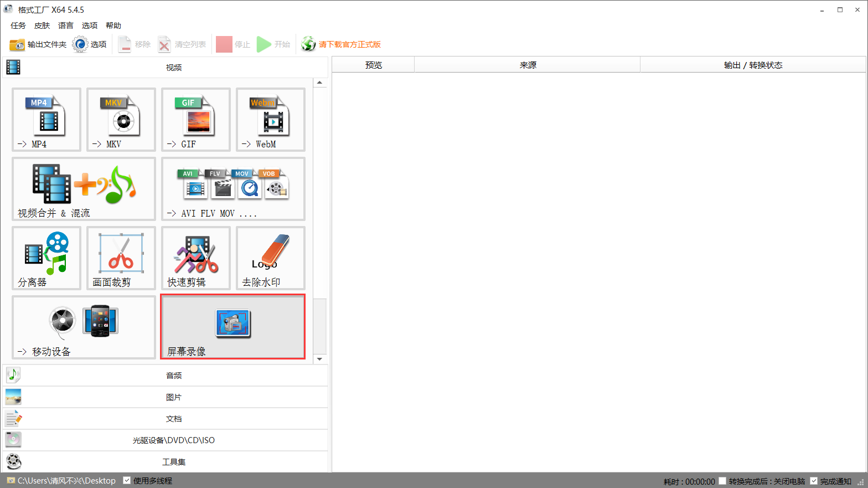Screen dimensions: 868x488
Task: Click the 耗时 elapsed time readout
Action: click(x=689, y=481)
